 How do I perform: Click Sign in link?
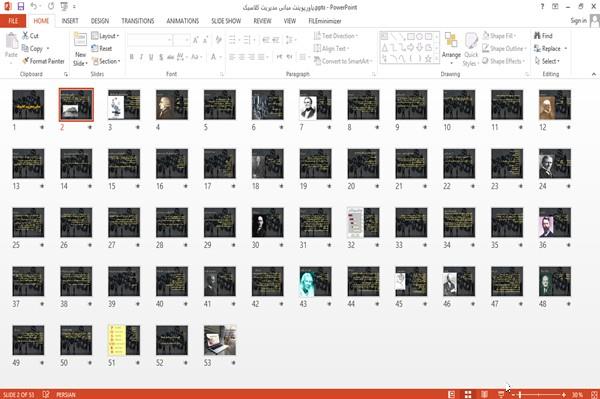point(578,21)
